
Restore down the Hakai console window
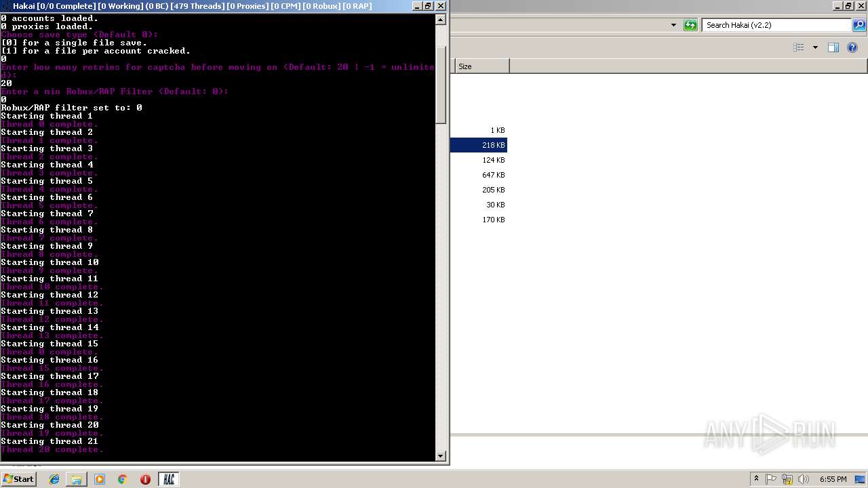click(x=428, y=6)
